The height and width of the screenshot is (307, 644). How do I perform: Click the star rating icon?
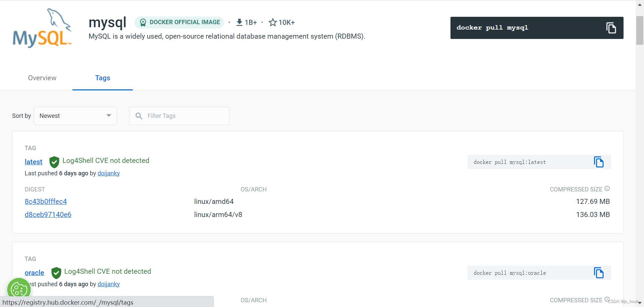coord(273,23)
